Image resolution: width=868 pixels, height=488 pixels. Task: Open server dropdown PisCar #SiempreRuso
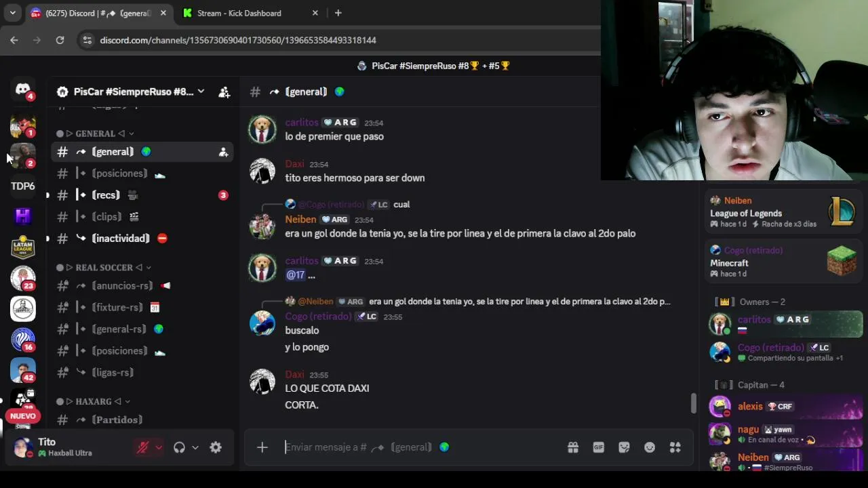[x=131, y=91]
